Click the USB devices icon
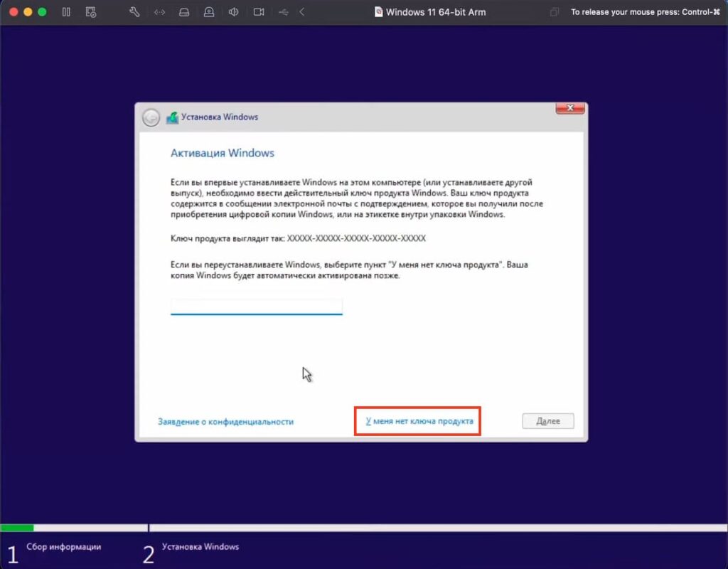 [284, 12]
